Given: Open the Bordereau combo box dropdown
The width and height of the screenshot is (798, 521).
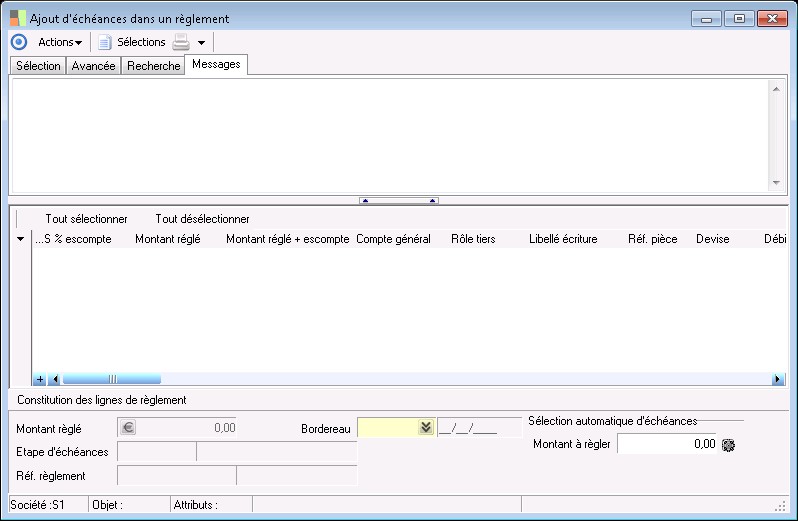Looking at the screenshot, I should coord(426,428).
